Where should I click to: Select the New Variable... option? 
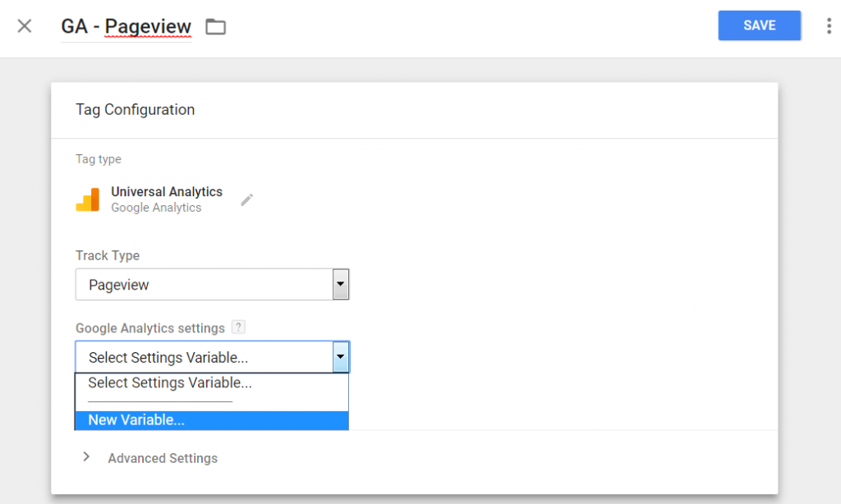tap(136, 419)
